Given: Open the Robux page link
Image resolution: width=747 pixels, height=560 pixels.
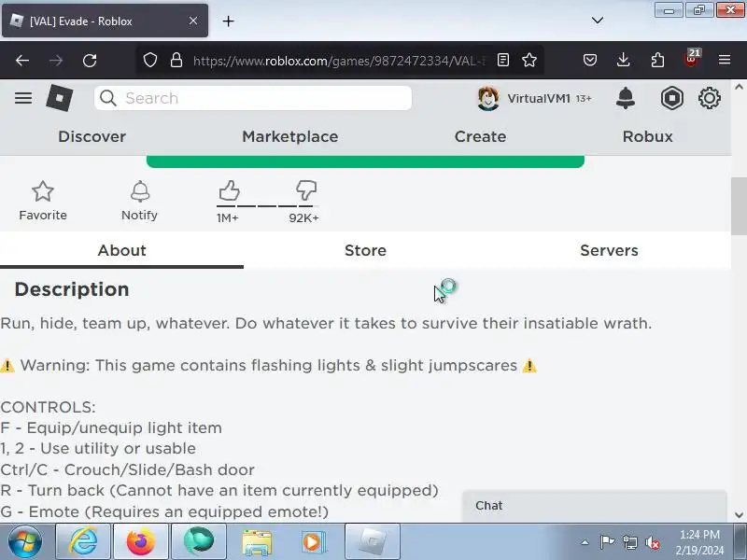Looking at the screenshot, I should (647, 136).
